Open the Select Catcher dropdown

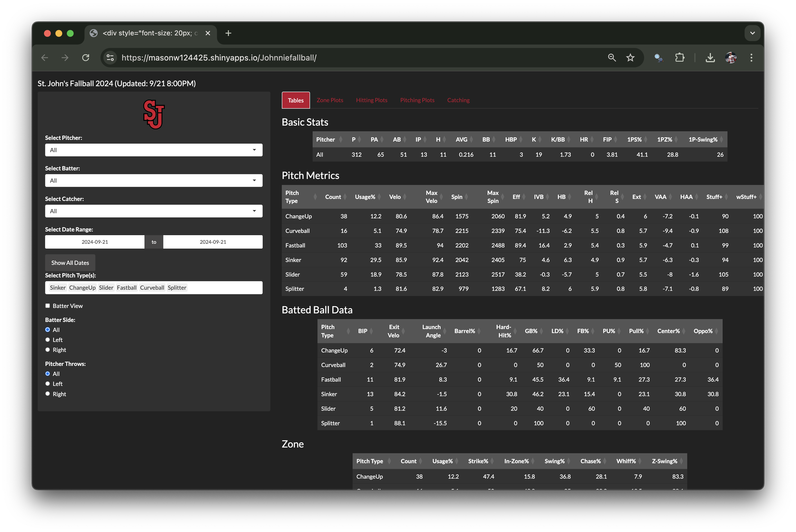click(154, 211)
